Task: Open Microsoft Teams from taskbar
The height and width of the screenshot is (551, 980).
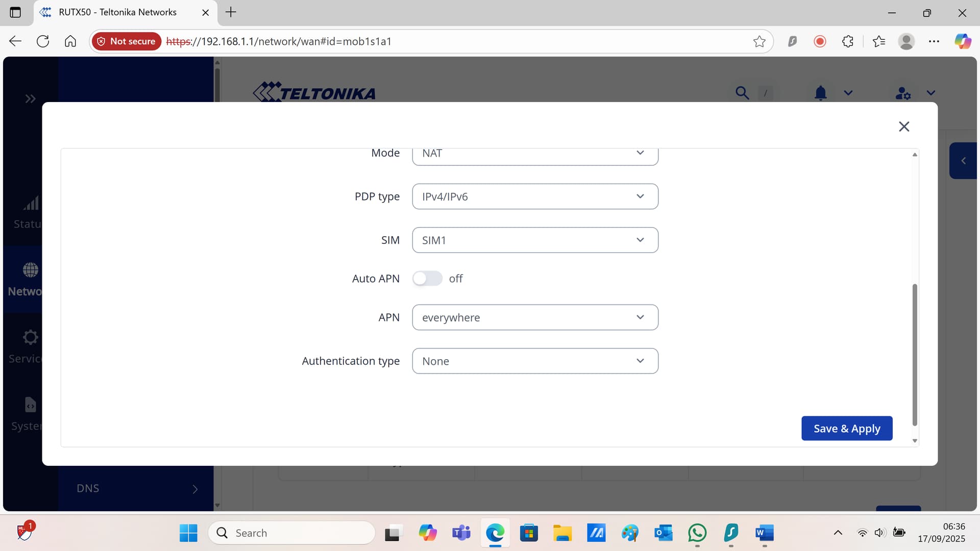Action: tap(461, 533)
